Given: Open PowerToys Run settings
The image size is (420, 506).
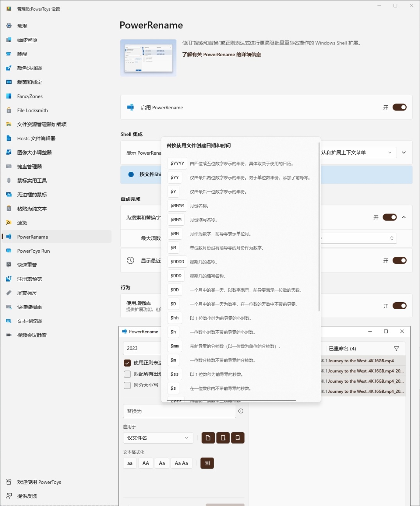Looking at the screenshot, I should point(56,251).
